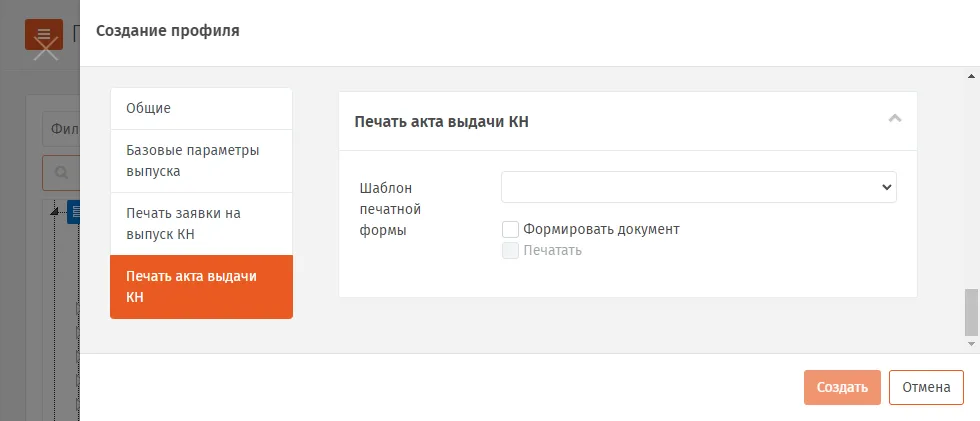980x421 pixels.
Task: Go to Печать заявки на выпуск КН
Action: [x=201, y=224]
